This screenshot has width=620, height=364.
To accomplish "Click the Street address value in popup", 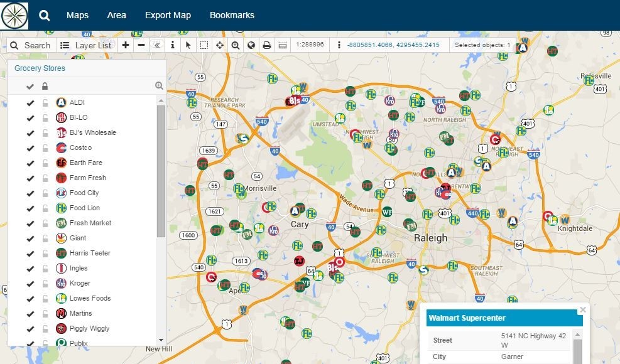I will [x=533, y=340].
